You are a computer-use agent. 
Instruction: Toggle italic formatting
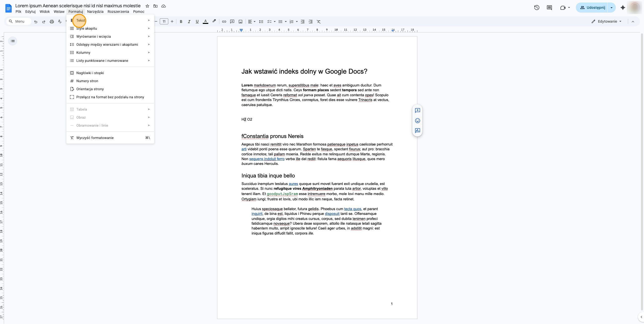[x=189, y=22]
